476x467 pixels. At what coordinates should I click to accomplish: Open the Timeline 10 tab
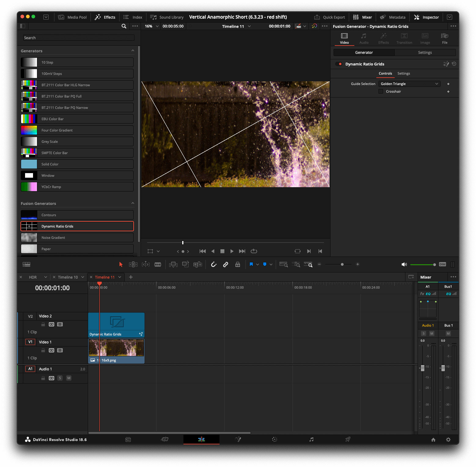68,277
